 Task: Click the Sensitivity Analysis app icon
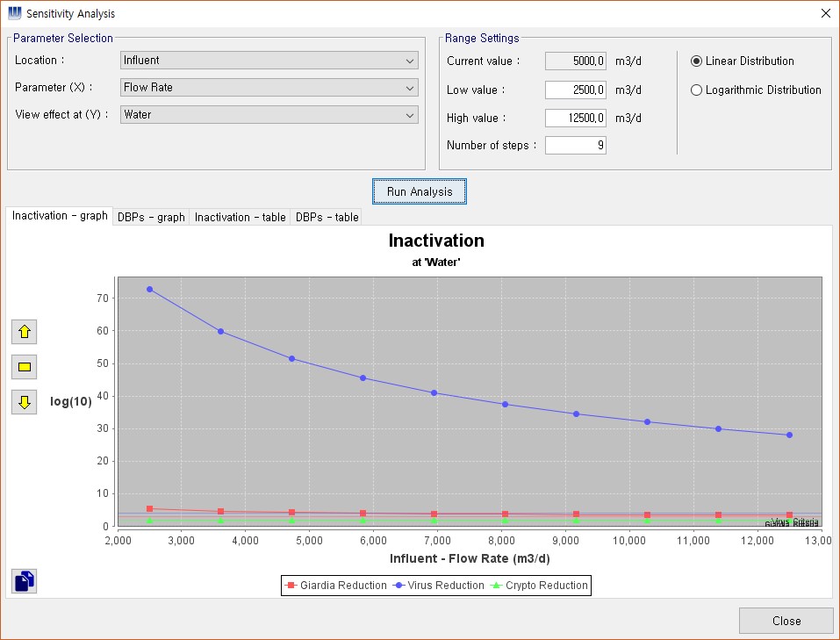pos(15,14)
